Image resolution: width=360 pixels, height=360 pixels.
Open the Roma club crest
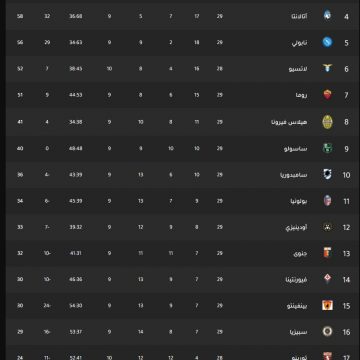click(327, 95)
